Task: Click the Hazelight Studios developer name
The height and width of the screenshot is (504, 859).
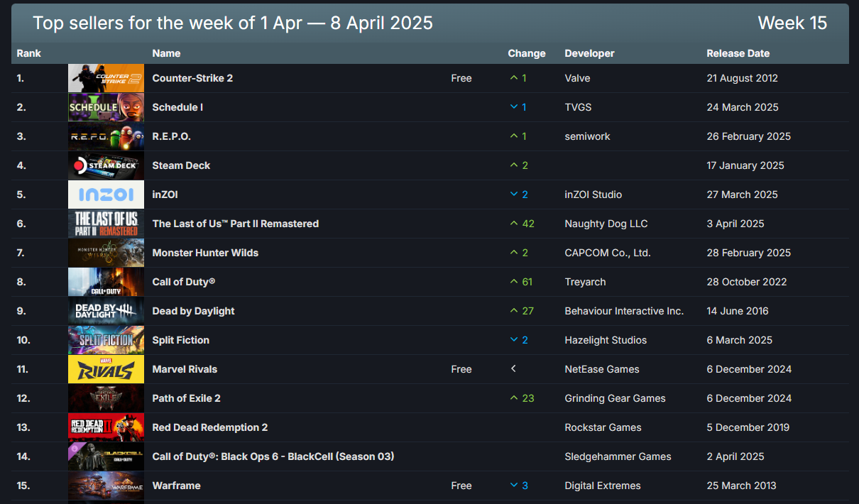Action: pos(606,340)
